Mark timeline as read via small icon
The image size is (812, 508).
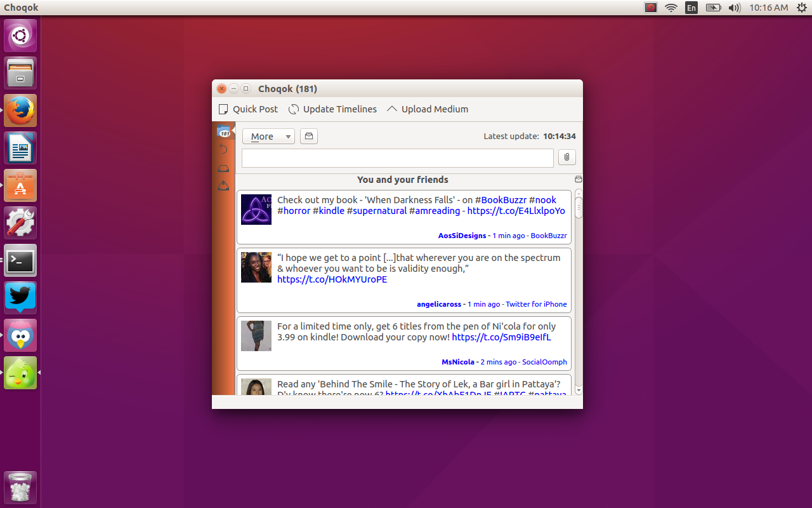[578, 180]
